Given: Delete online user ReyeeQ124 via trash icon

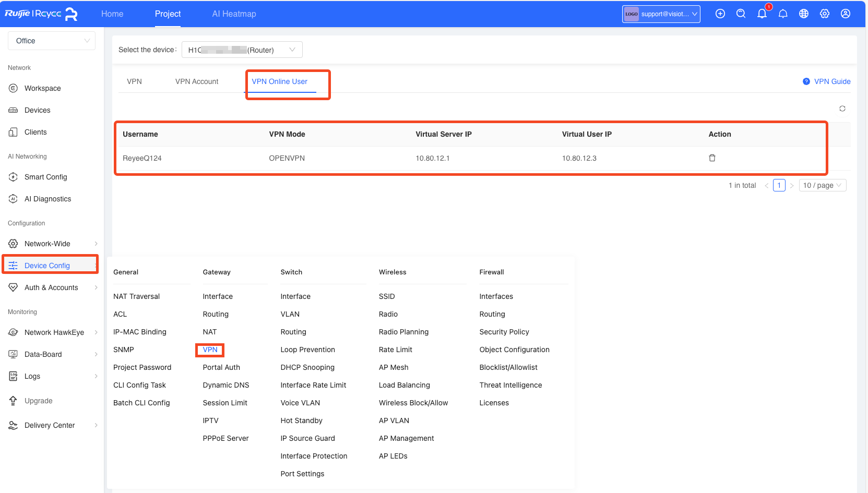Looking at the screenshot, I should [x=712, y=158].
